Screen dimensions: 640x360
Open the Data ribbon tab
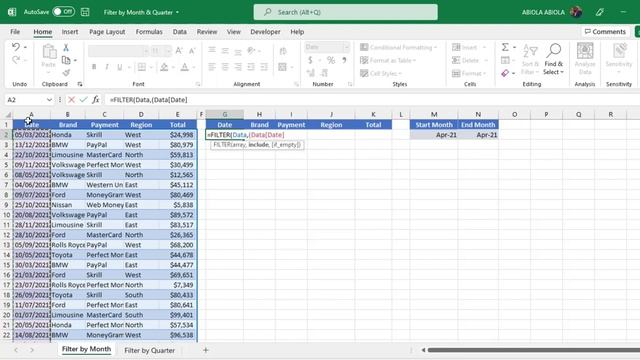(x=180, y=31)
